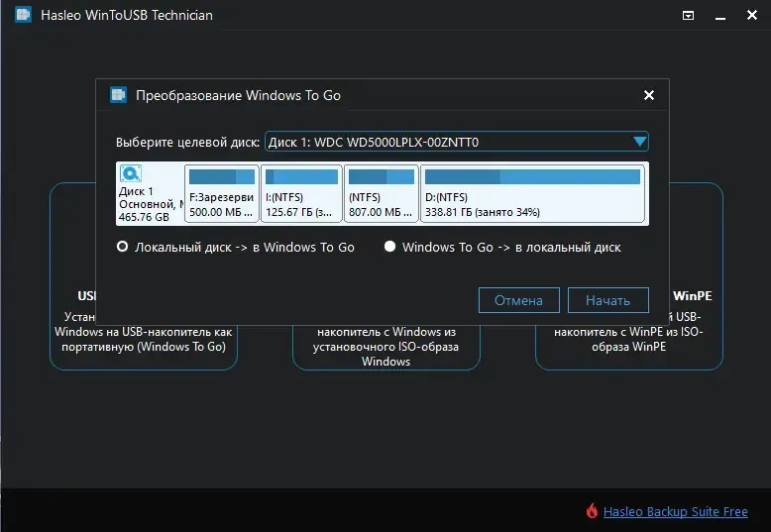
Task: Open the main window menu dropdown icon
Action: tap(689, 16)
